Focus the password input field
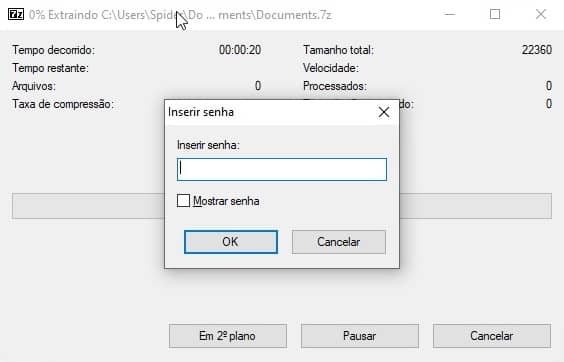This screenshot has width=564, height=362. [x=282, y=169]
